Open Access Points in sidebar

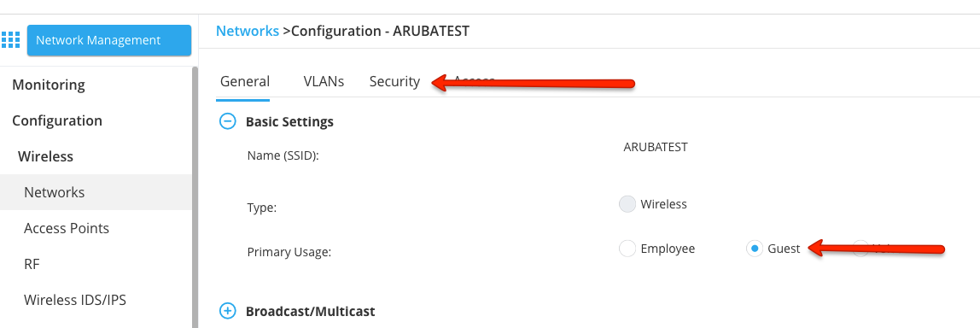pos(67,228)
